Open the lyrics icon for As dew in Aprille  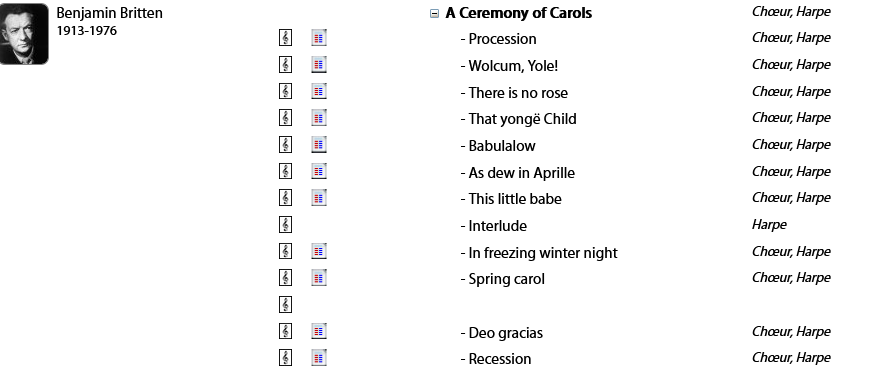(319, 171)
